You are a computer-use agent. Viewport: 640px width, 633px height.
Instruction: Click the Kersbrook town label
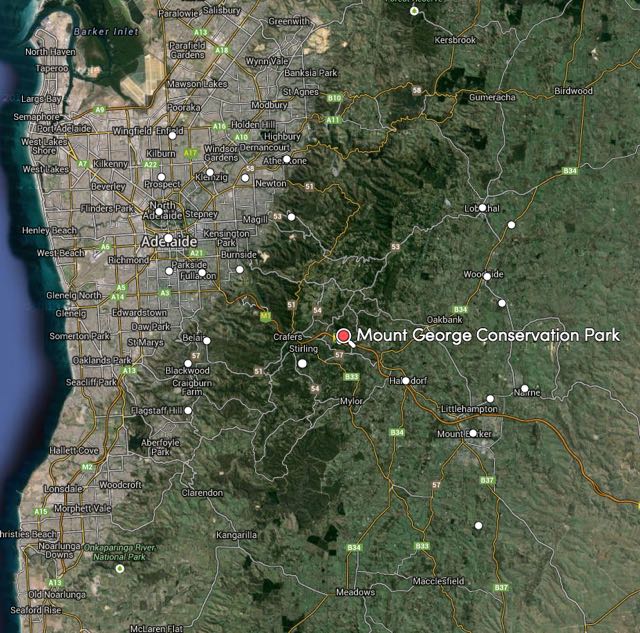(x=455, y=40)
